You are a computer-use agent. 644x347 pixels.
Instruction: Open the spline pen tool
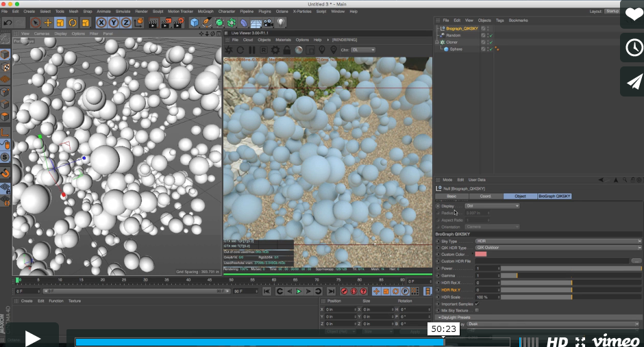click(207, 23)
